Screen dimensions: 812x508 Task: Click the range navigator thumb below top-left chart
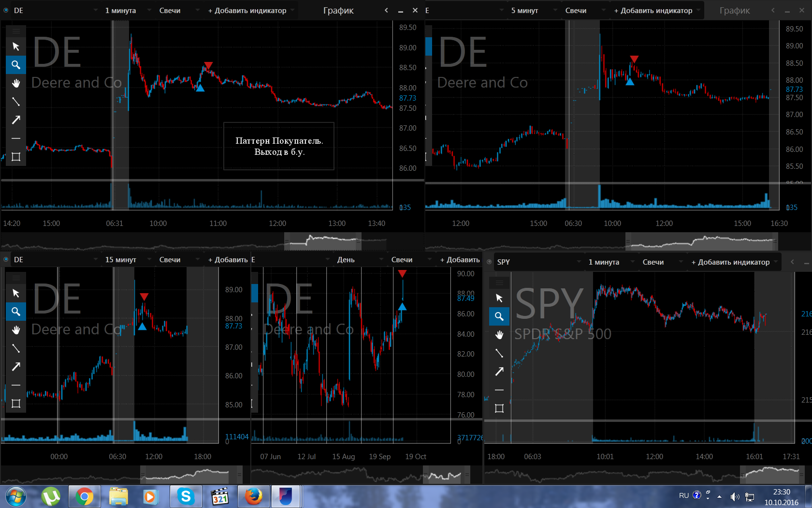tap(323, 241)
